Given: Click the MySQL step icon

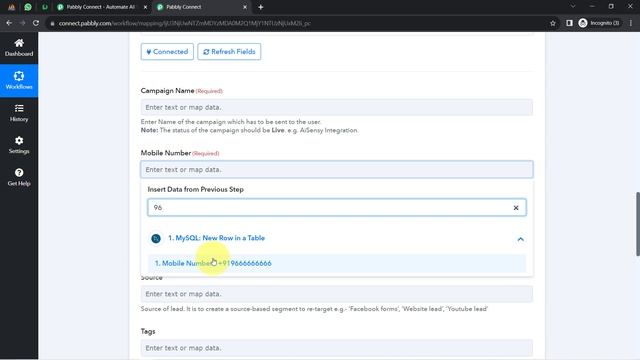Looking at the screenshot, I should (x=156, y=238).
